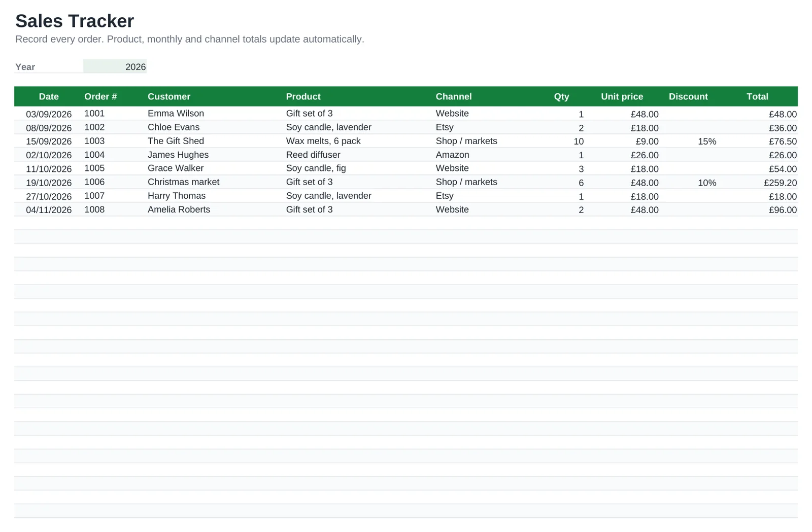Select the Qty column header
This screenshot has height=532, width=812.
pos(561,96)
